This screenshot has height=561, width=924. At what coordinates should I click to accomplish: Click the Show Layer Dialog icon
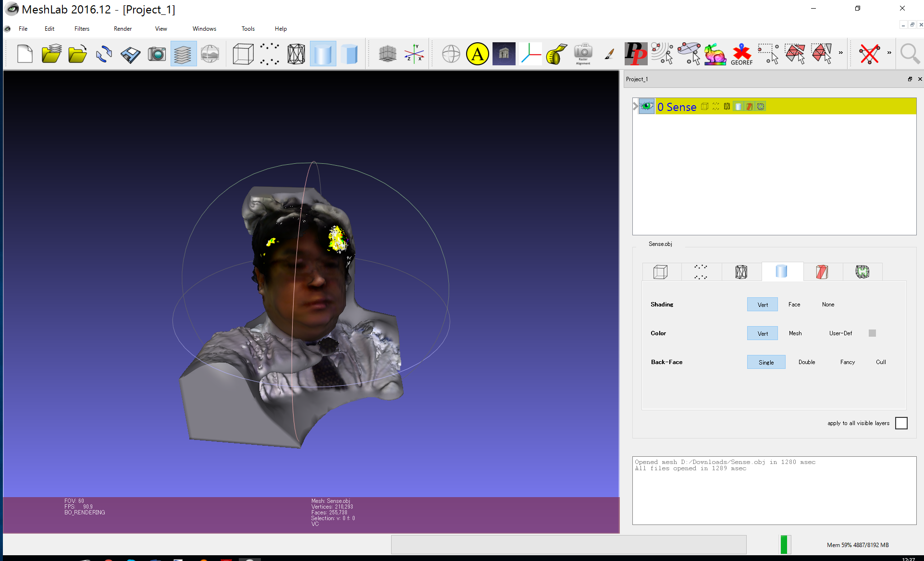183,54
